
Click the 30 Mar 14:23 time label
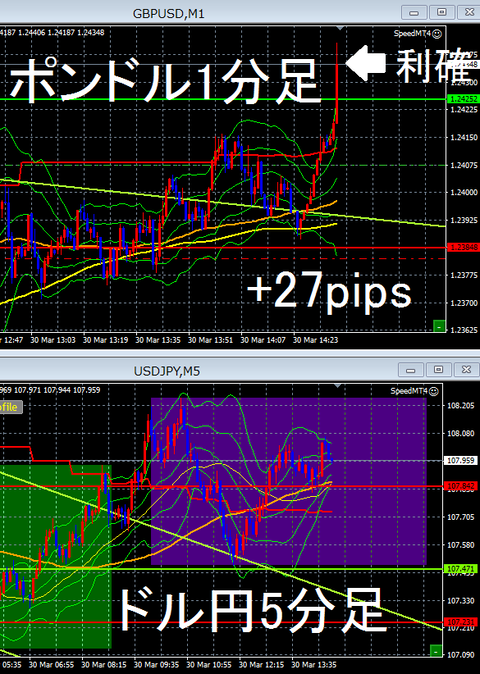tap(315, 340)
